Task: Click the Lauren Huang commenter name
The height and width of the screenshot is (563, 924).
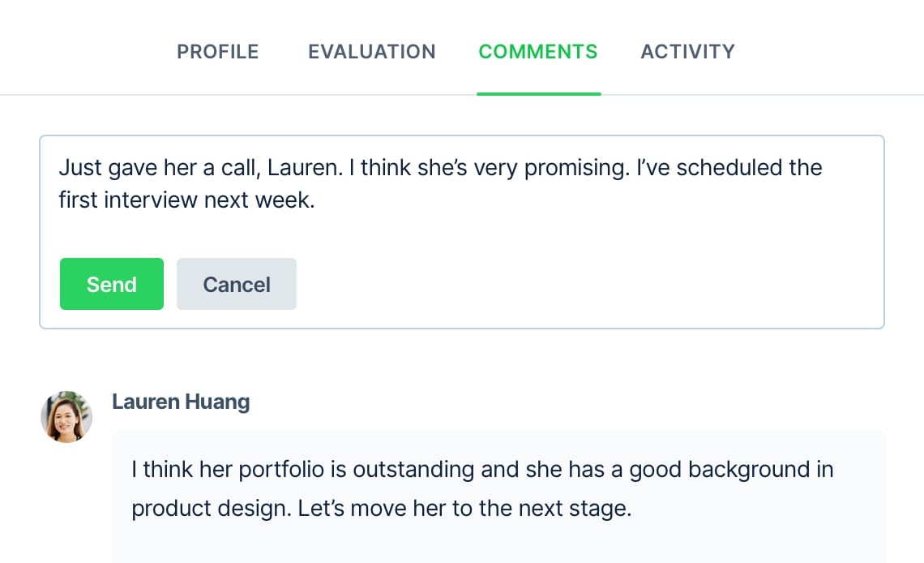Action: (x=181, y=402)
